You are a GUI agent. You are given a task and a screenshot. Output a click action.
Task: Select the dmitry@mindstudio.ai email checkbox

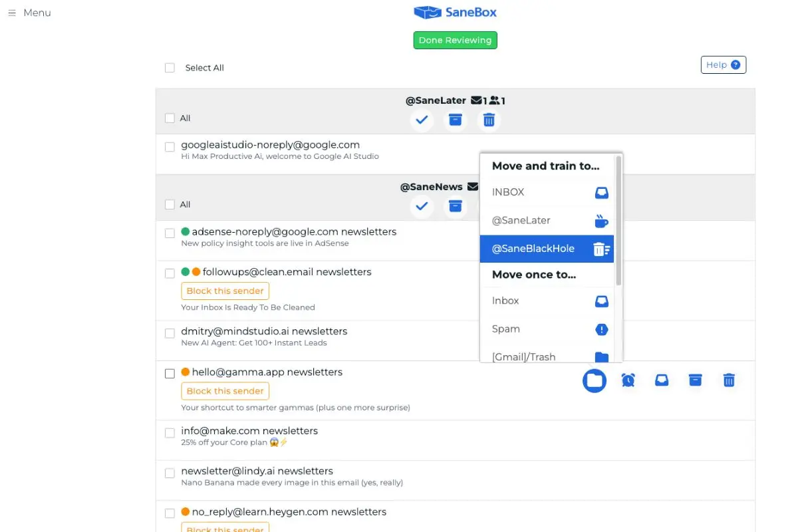170,334
